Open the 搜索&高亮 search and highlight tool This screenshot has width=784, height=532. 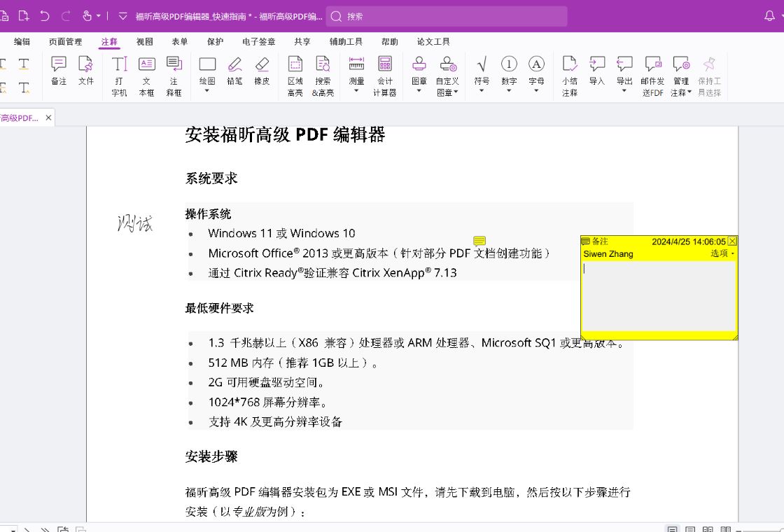[323, 76]
